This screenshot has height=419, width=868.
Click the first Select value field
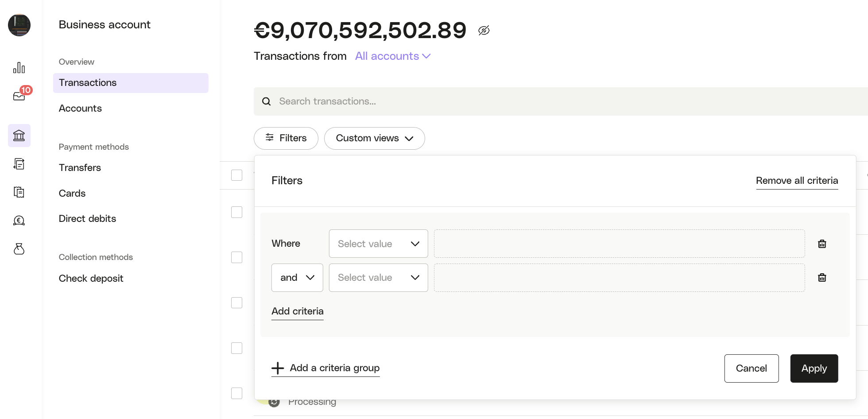point(378,244)
